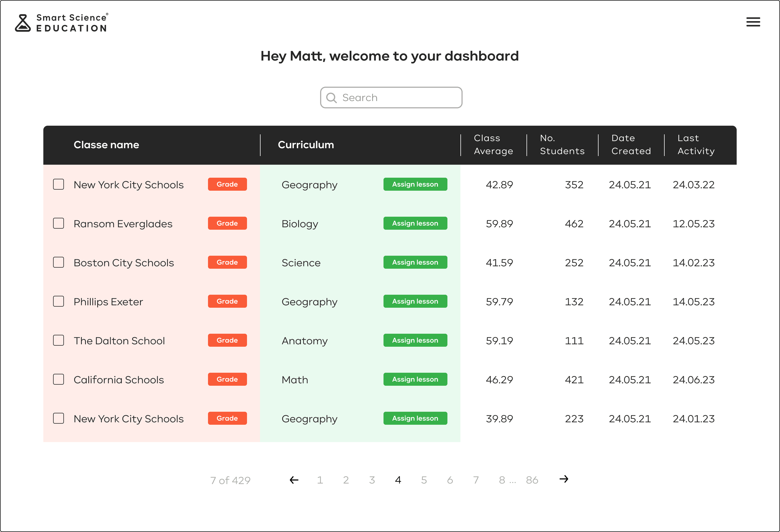Viewport: 780px width, 532px height.
Task: Click the Smart Science flask logo
Action: point(23,23)
